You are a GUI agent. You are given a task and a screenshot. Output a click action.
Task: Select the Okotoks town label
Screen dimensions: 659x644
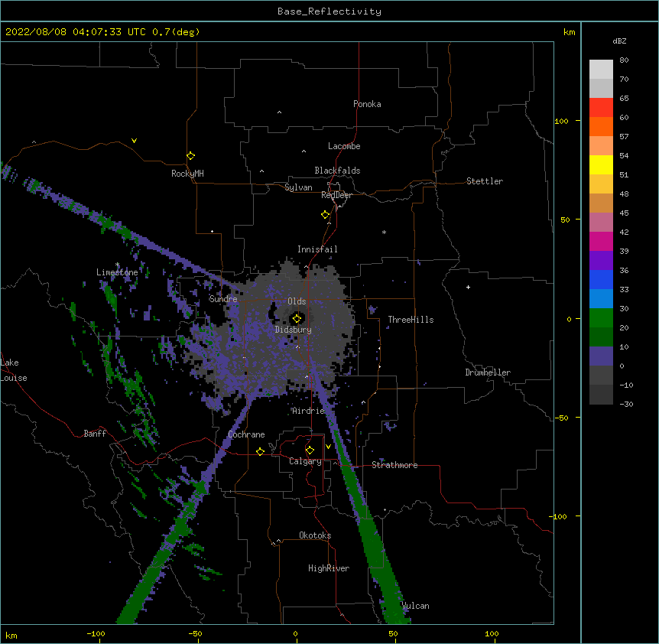pos(315,535)
